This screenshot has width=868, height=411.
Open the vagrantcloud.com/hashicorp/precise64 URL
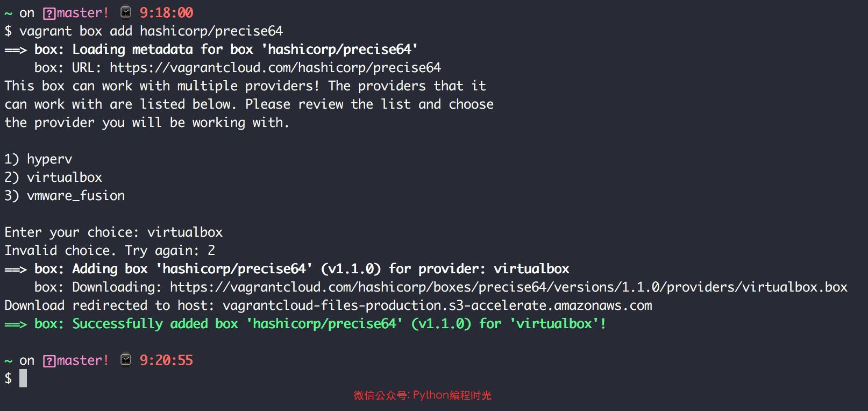(x=275, y=68)
